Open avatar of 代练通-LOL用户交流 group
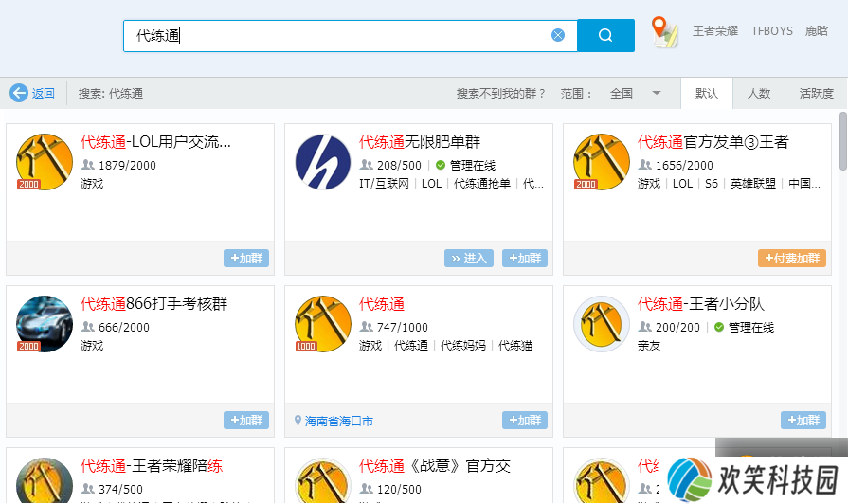848x504 pixels. click(45, 162)
